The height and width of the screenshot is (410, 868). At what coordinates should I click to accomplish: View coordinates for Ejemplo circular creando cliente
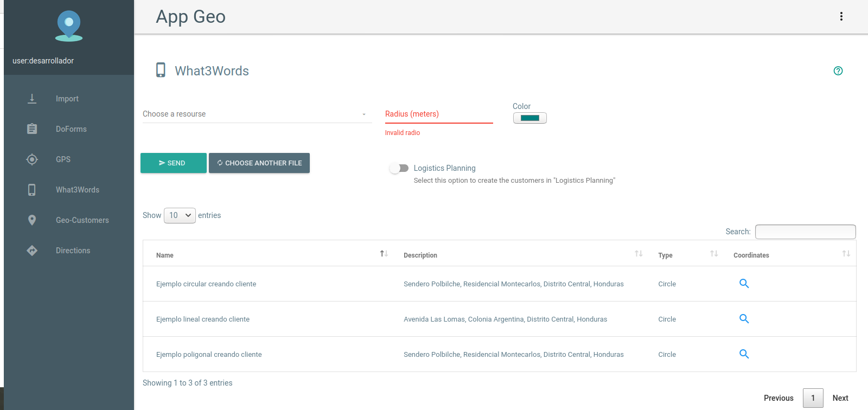(x=744, y=284)
